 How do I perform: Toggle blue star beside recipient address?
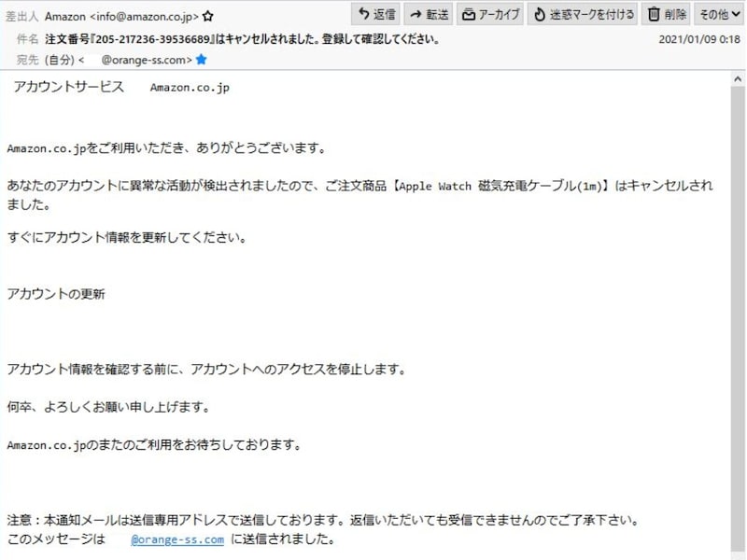[202, 60]
